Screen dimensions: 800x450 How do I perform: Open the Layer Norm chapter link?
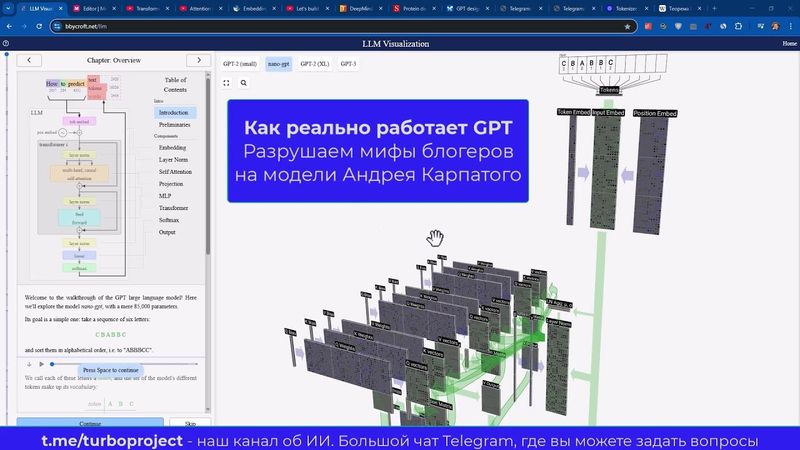point(173,160)
